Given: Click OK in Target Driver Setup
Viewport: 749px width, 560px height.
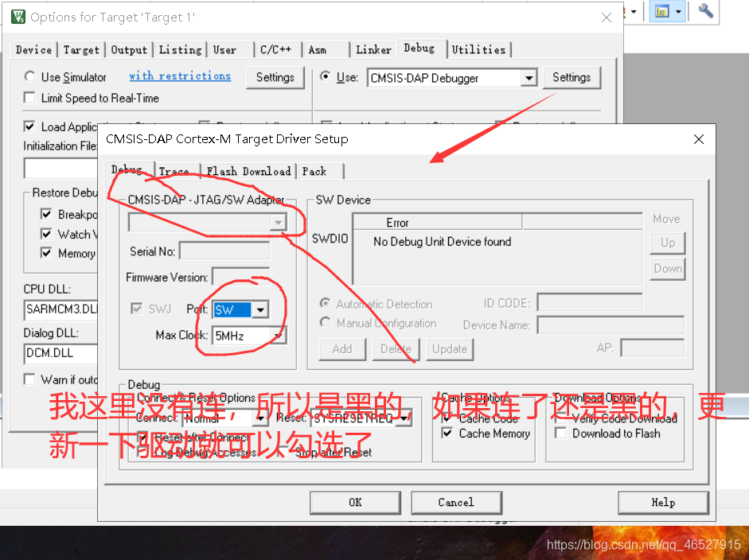Looking at the screenshot, I should coord(355,502).
